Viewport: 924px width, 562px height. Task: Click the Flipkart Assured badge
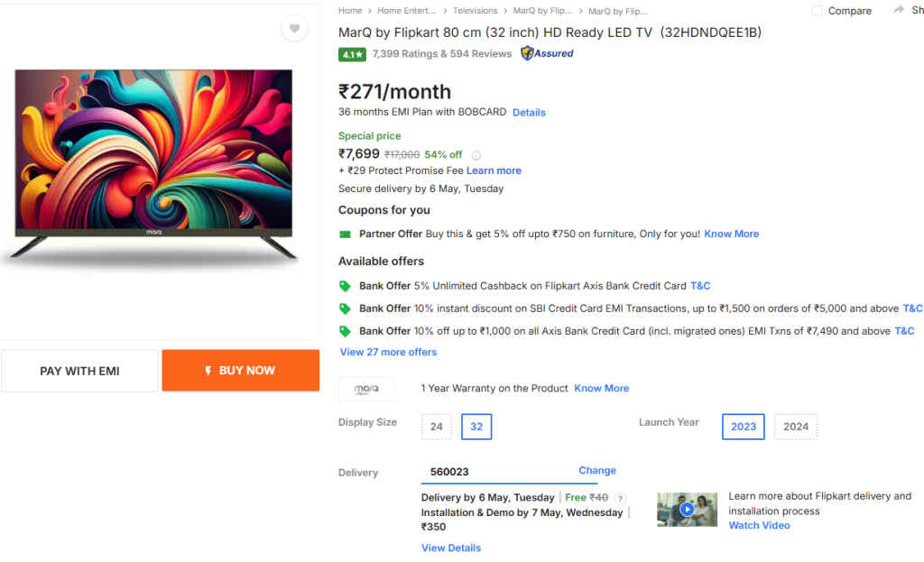[545, 53]
